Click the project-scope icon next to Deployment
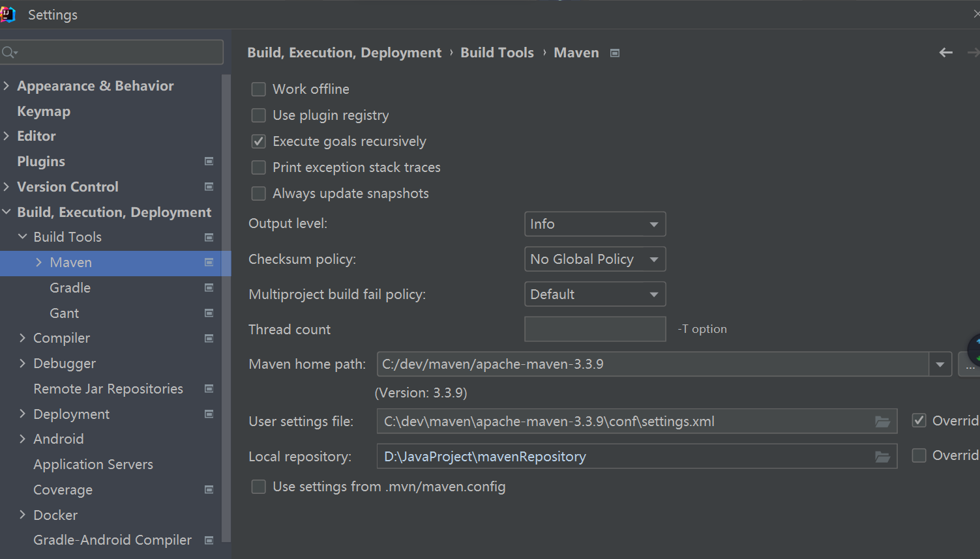The height and width of the screenshot is (559, 980). (x=209, y=414)
